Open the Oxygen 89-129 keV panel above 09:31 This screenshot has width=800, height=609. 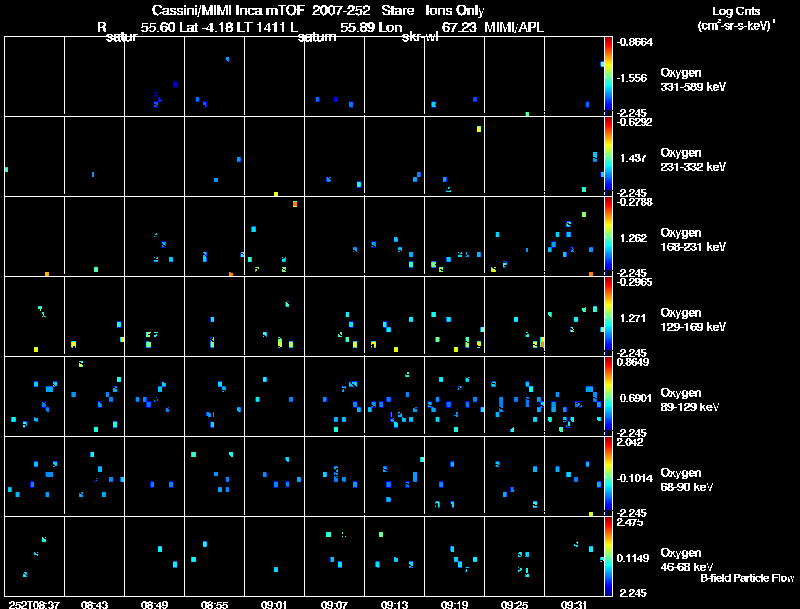tap(574, 396)
